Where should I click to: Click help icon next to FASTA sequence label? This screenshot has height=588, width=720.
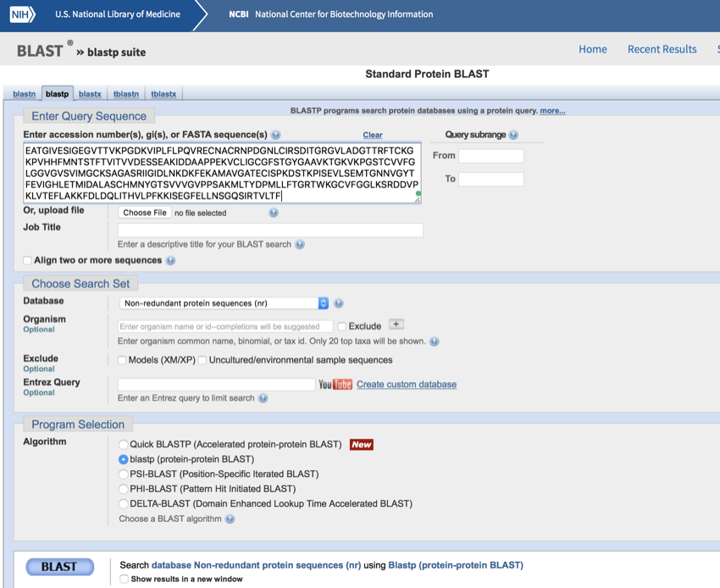276,136
